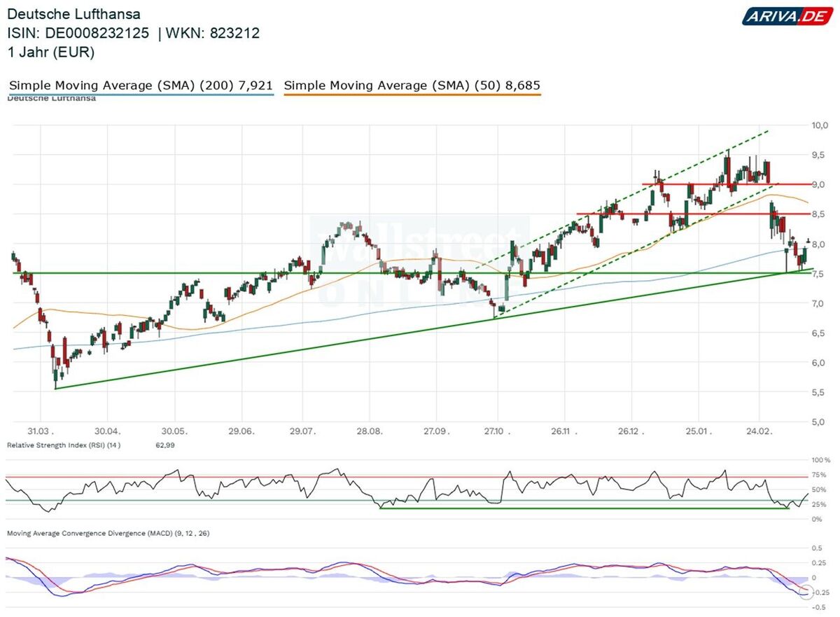Toggle the SMA (50) legend entry
The image size is (840, 617).
coord(412,85)
